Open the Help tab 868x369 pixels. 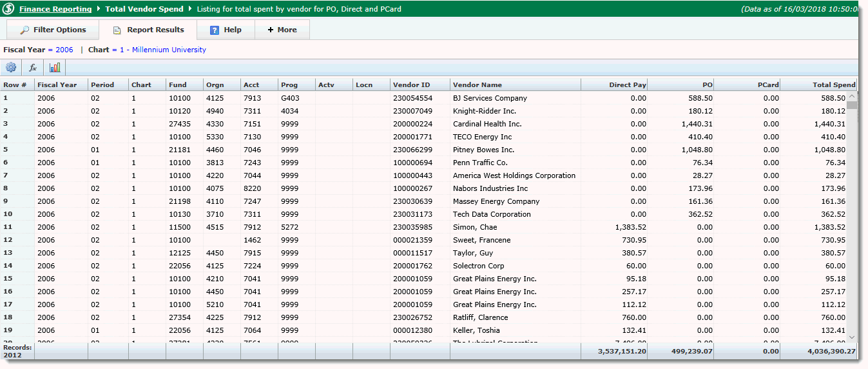pos(226,30)
